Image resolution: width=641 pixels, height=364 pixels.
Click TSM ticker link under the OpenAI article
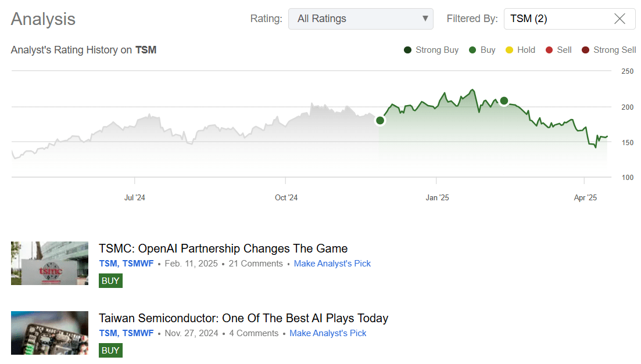(x=108, y=264)
